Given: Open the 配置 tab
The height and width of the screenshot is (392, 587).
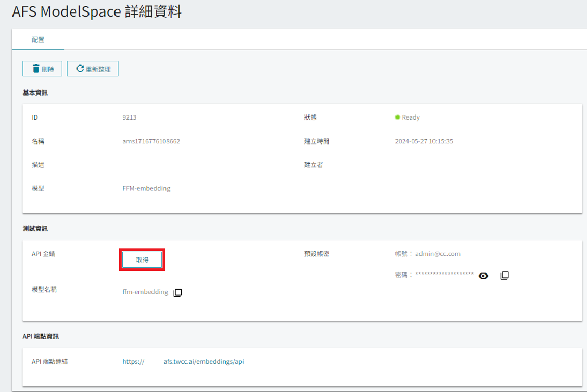Looking at the screenshot, I should tap(38, 40).
